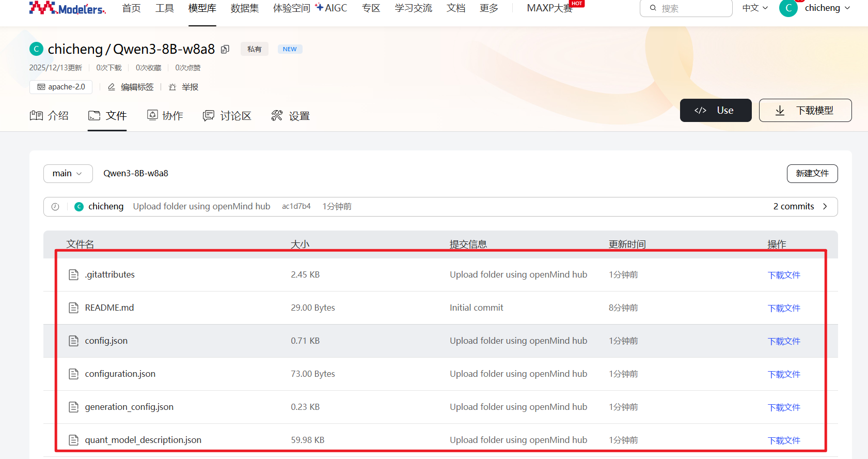The width and height of the screenshot is (868, 459).
Task: Open 体验空间 in the top navigation
Action: click(x=292, y=8)
